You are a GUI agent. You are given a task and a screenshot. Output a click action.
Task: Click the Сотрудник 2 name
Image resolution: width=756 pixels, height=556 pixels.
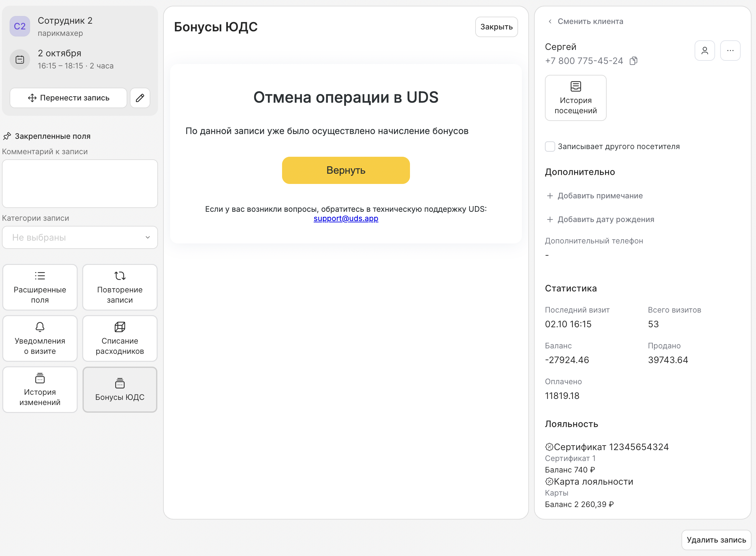coord(65,20)
